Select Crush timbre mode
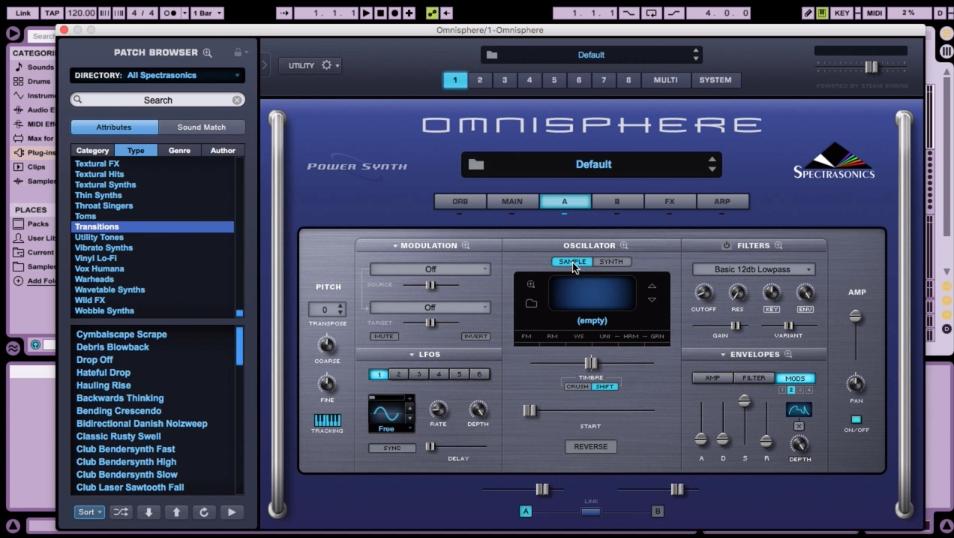Image resolution: width=954 pixels, height=538 pixels. [577, 387]
